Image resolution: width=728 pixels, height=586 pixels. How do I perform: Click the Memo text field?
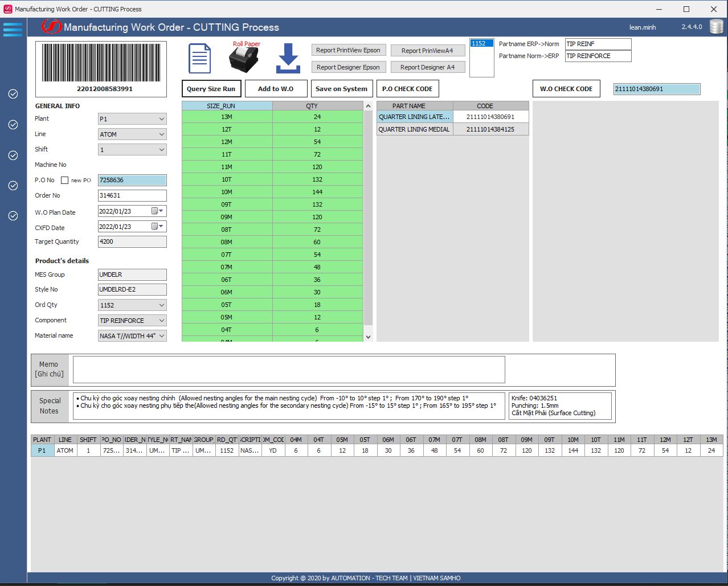289,370
